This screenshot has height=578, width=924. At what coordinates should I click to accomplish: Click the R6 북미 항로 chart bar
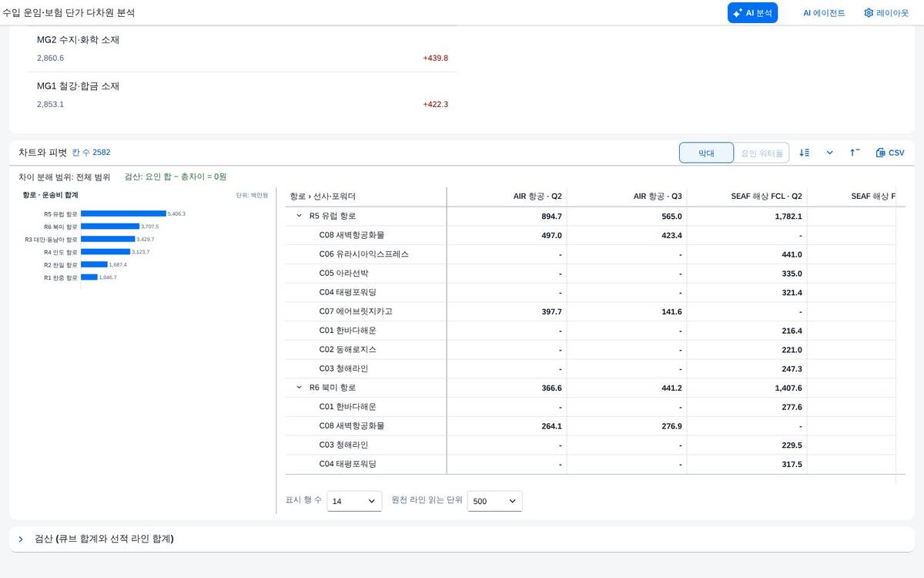pos(110,227)
